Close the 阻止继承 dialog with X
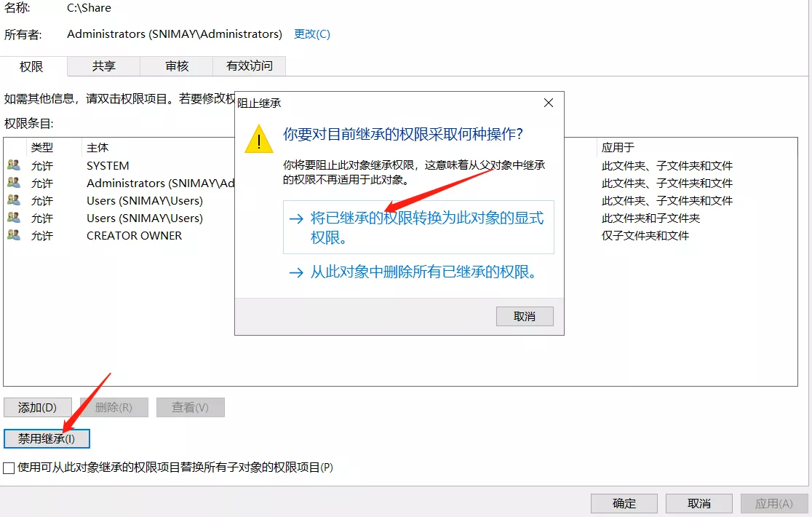Image resolution: width=812 pixels, height=517 pixels. [x=549, y=103]
